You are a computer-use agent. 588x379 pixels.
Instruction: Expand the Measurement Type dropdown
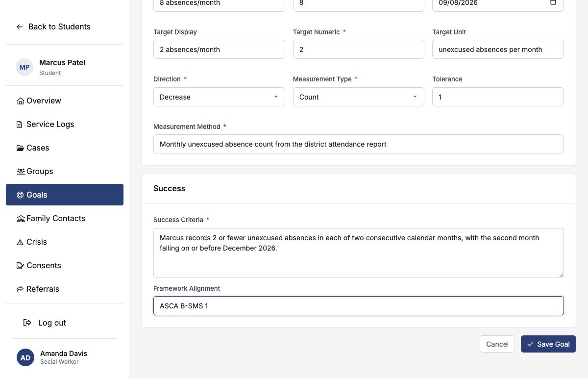pyautogui.click(x=358, y=97)
